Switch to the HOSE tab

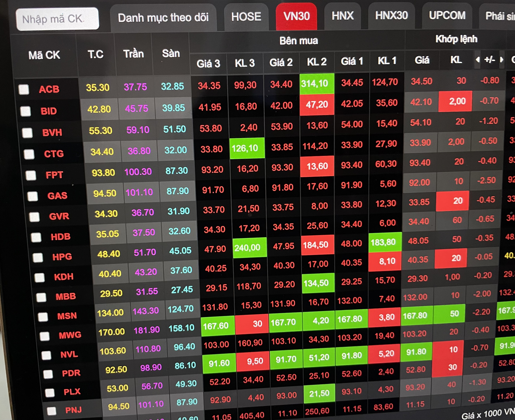[246, 17]
